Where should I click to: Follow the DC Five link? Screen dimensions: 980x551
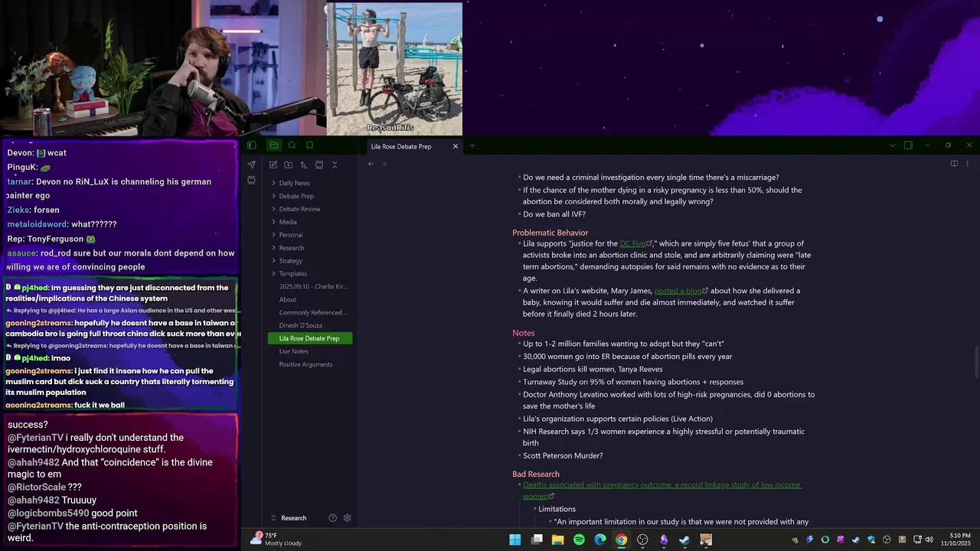point(635,243)
